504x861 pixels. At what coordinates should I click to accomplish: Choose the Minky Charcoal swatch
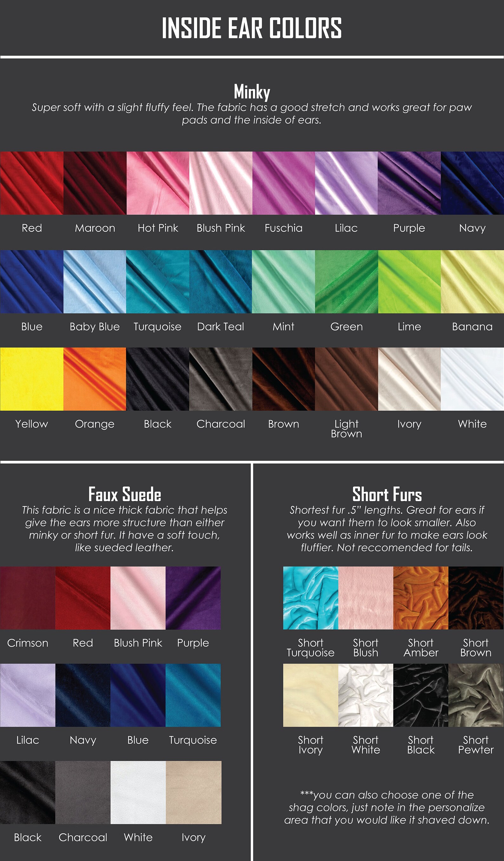tap(221, 379)
